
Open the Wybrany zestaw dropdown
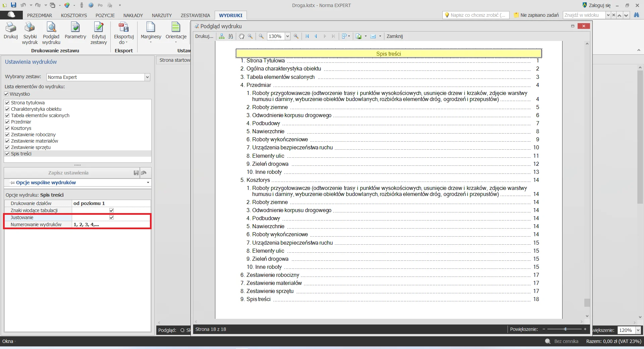click(147, 77)
